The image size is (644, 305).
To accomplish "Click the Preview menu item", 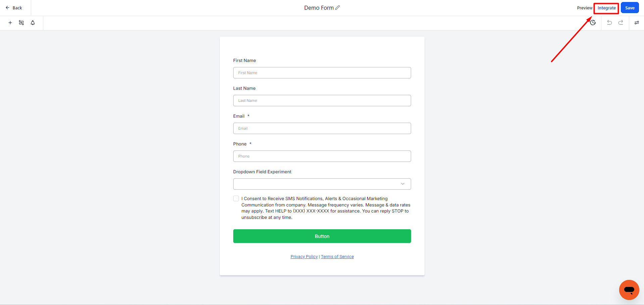I will [585, 8].
